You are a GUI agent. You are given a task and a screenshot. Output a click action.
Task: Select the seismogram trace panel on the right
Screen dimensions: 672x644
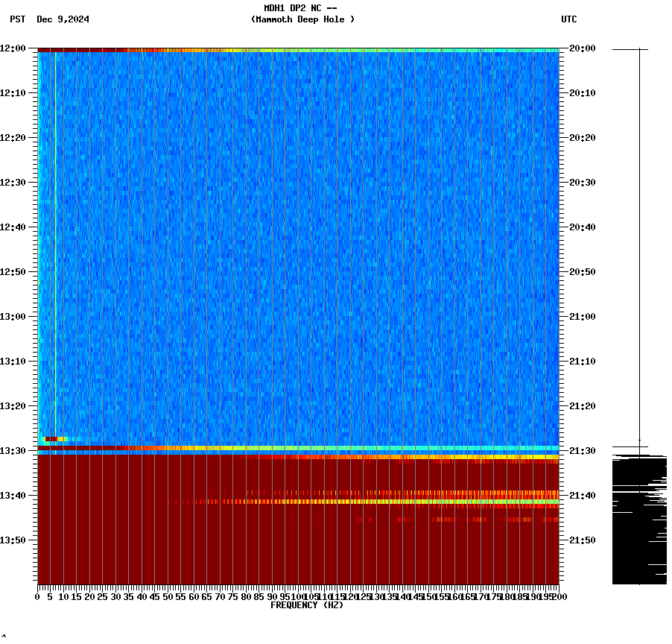point(637,514)
